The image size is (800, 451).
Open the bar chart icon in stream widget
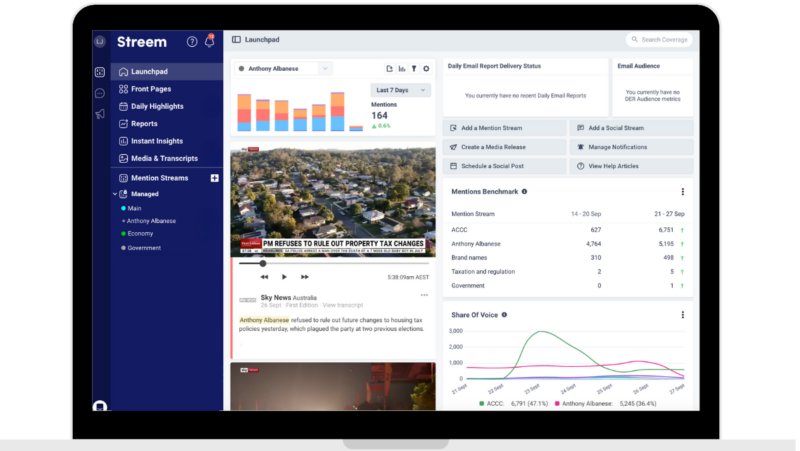coord(402,68)
